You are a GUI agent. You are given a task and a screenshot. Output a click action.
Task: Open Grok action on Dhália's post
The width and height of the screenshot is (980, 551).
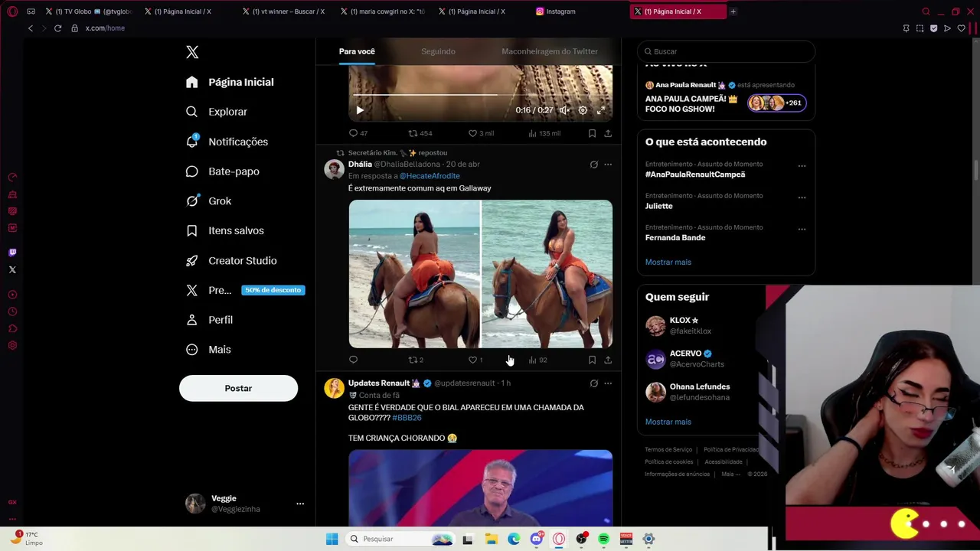click(x=593, y=165)
